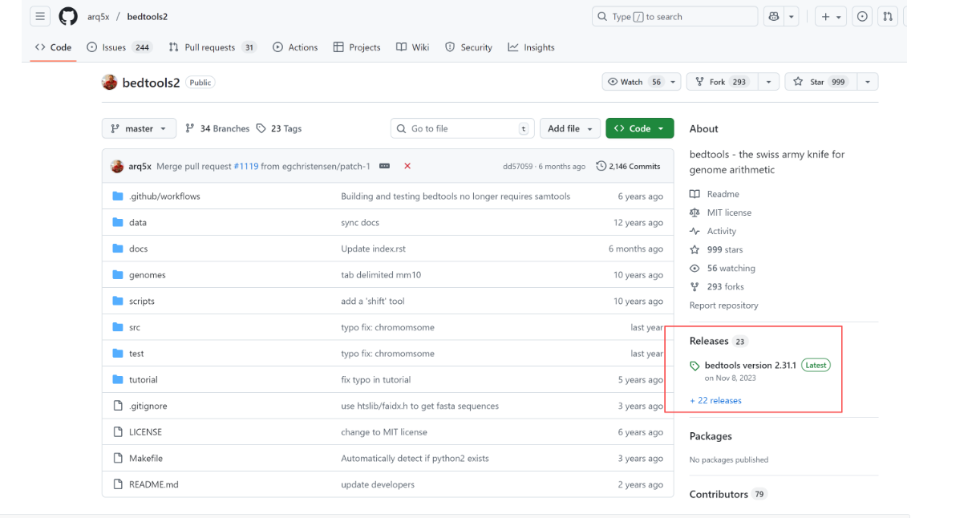The height and width of the screenshot is (518, 980).
Task: Open the arq5x owner link in breadcrumb
Action: 98,17
